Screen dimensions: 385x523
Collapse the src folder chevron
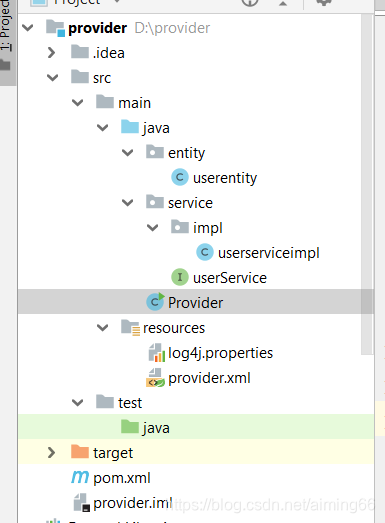[52, 78]
